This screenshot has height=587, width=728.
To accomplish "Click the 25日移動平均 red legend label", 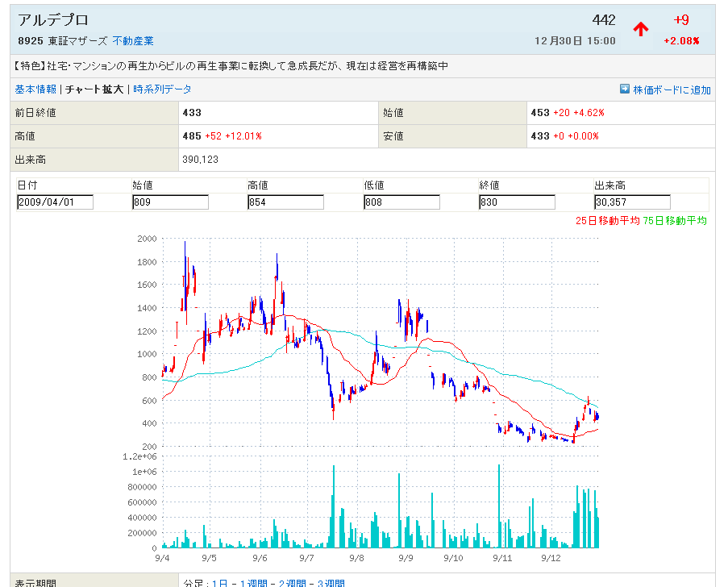I will (x=607, y=220).
